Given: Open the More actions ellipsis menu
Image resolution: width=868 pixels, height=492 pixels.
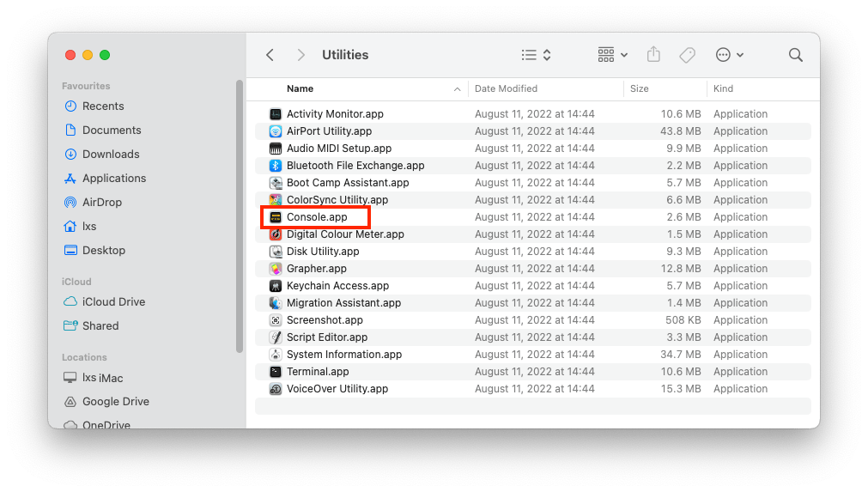Looking at the screenshot, I should point(729,55).
